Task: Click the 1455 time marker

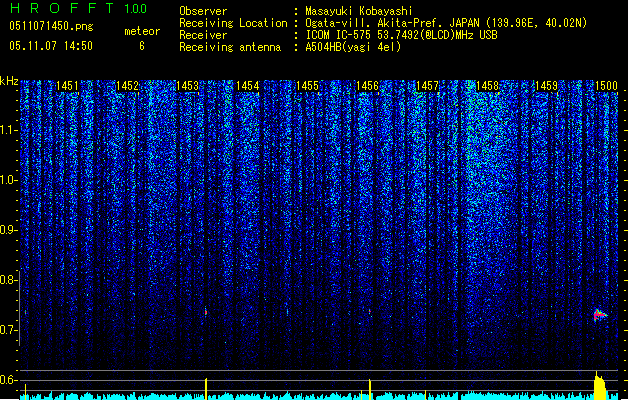Action: (307, 85)
